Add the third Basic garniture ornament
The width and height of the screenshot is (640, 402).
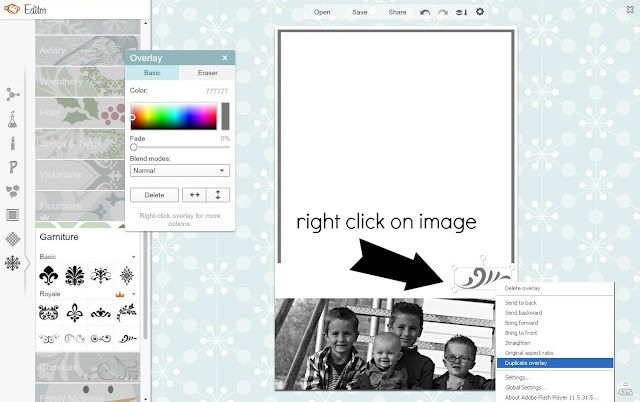point(101,275)
